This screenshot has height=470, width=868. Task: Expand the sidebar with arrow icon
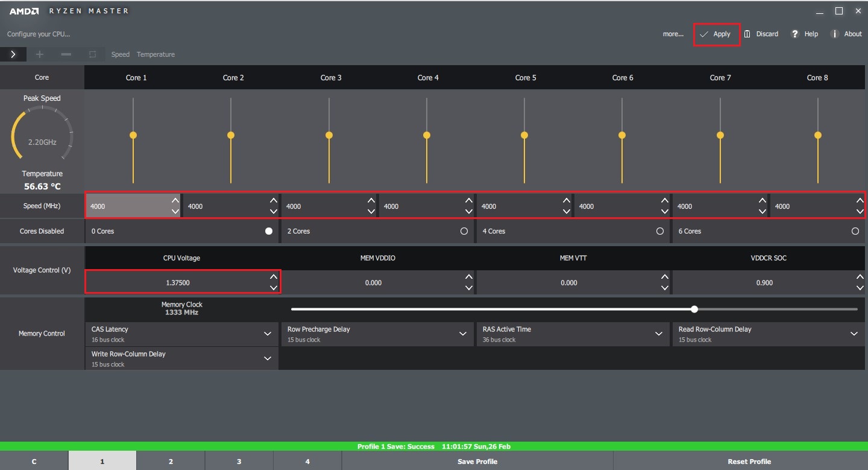[13, 54]
